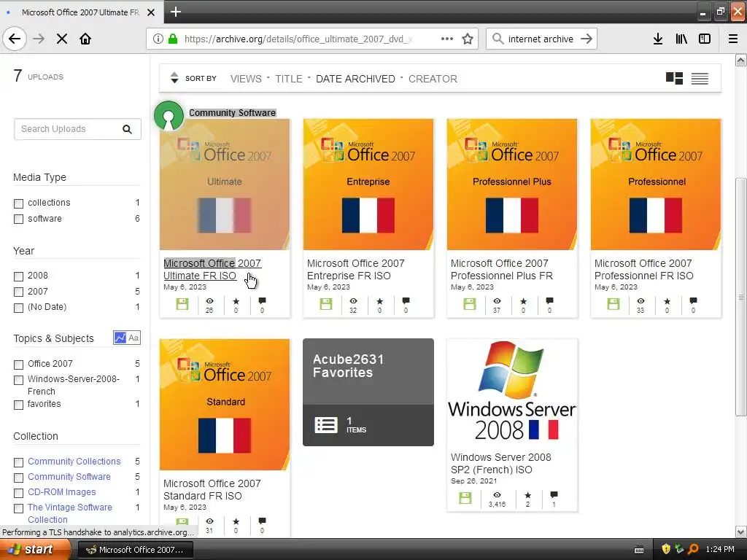Open The Vintage Software Collection link
This screenshot has width=747, height=560.
(70, 513)
